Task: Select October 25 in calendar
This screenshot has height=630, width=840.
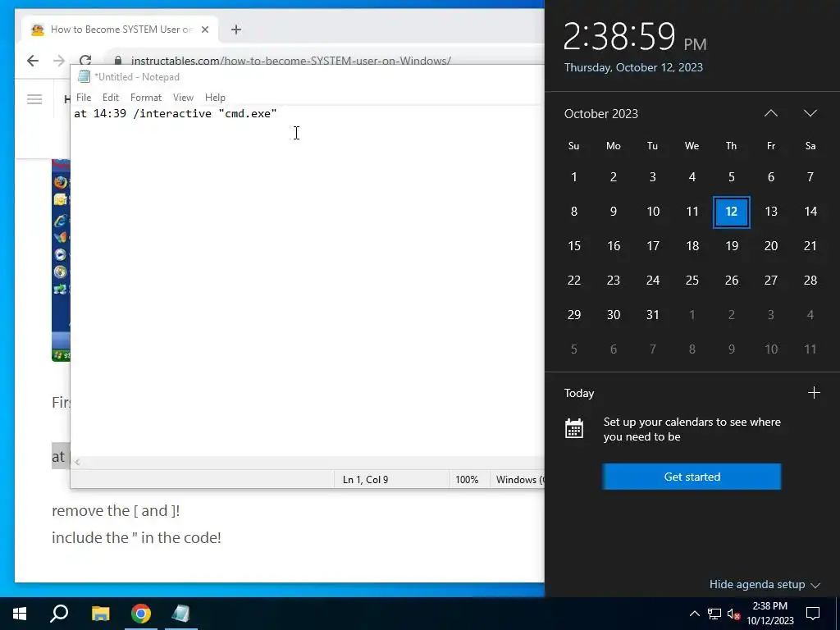Action: tap(692, 281)
